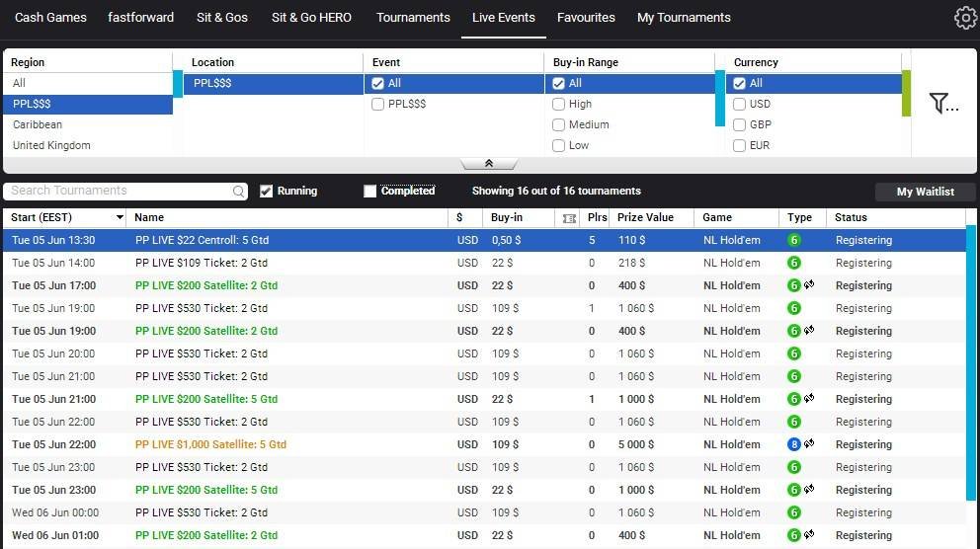Open settings with the gear icon
Screen dimensions: 980x549
(964, 18)
